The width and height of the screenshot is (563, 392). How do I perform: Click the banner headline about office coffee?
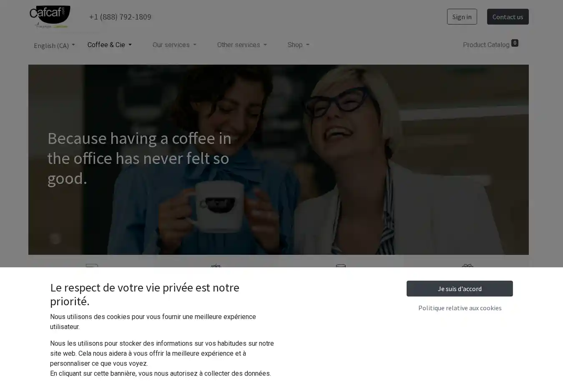point(139,158)
